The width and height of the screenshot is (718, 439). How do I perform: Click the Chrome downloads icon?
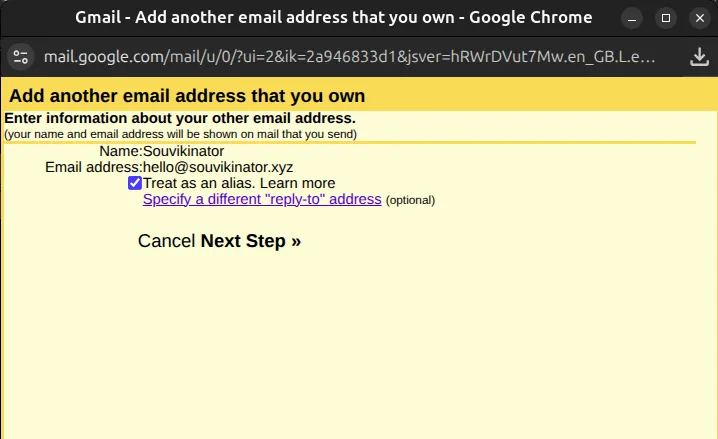699,57
